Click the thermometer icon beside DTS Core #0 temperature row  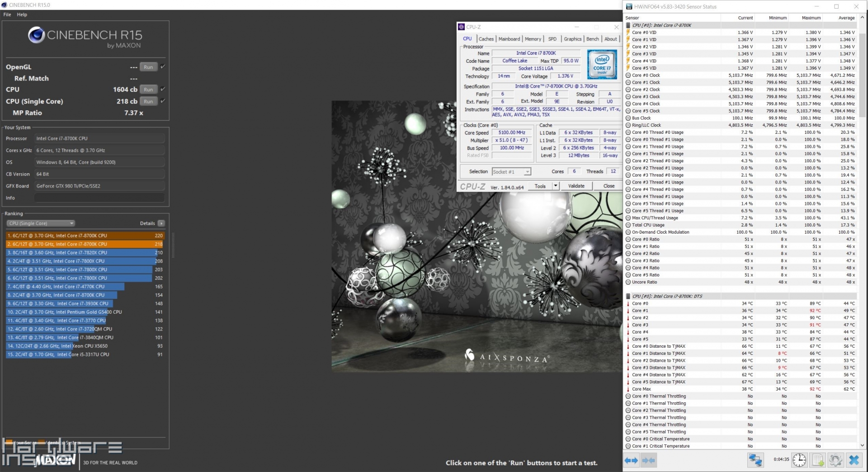coord(628,304)
